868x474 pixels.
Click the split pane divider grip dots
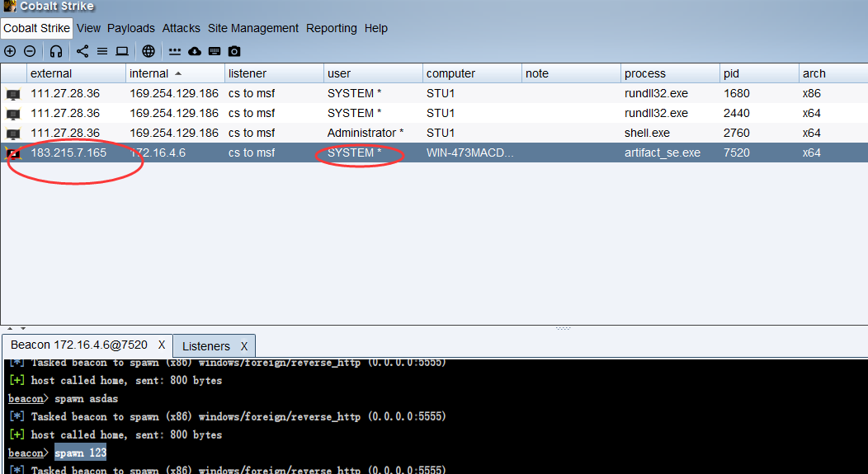(x=563, y=329)
